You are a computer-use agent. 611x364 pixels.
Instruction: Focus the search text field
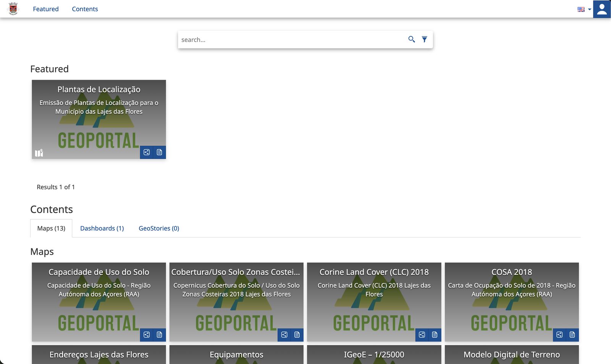point(292,40)
